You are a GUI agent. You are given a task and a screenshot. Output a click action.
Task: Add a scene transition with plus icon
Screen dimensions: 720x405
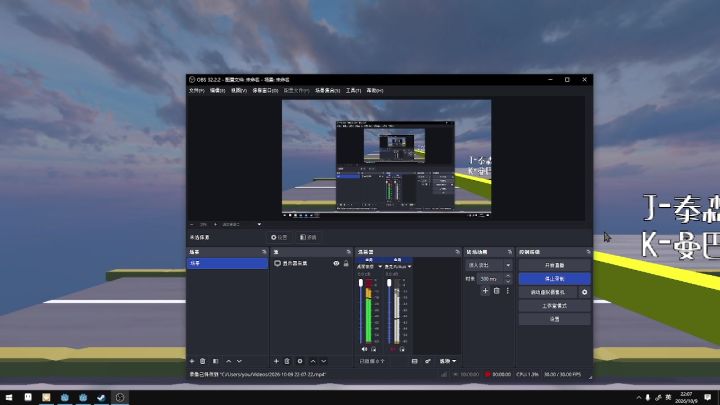tap(485, 291)
